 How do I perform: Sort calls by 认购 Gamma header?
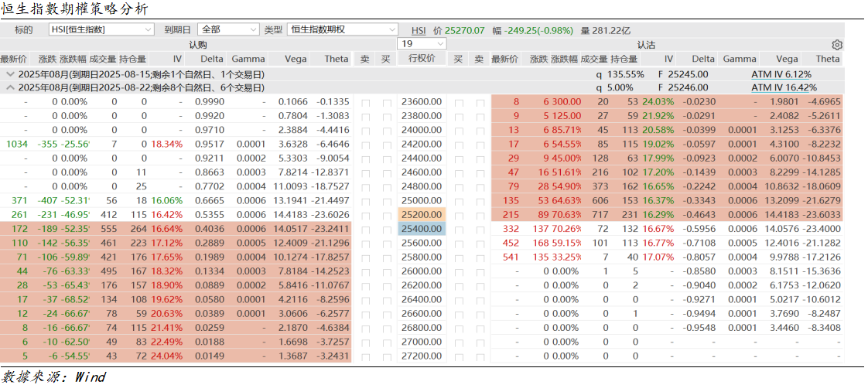tap(248, 59)
